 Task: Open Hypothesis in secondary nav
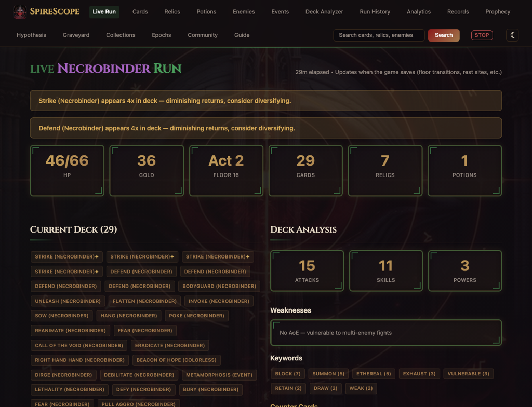pyautogui.click(x=31, y=35)
